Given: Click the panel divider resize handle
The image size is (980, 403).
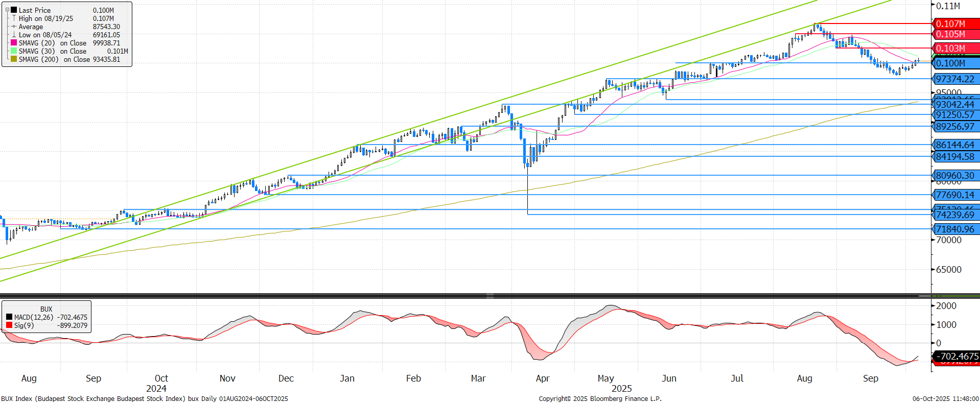Looking at the screenshot, I should 489,296.
